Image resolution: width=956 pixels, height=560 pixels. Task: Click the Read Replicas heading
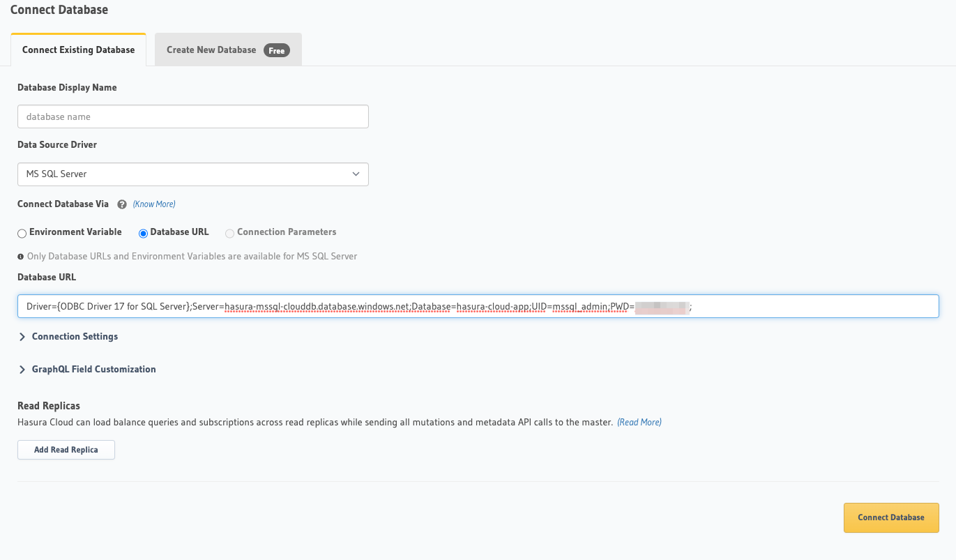pos(49,406)
